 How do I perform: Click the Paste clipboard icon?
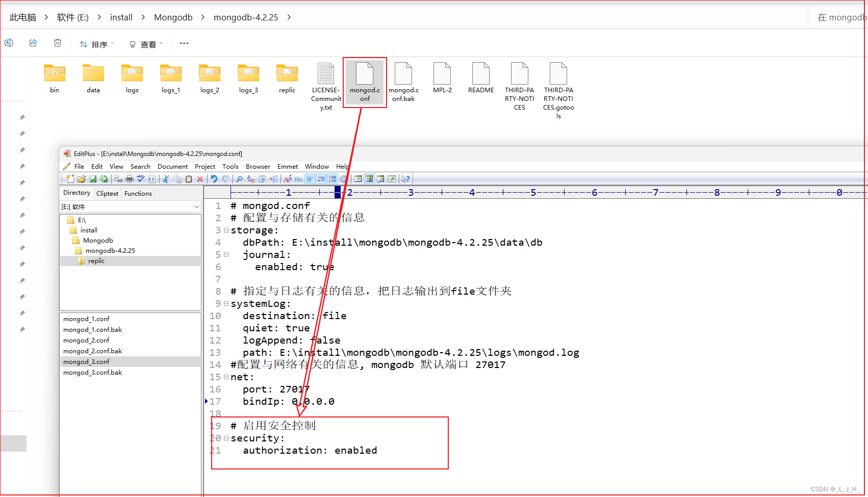click(x=189, y=179)
